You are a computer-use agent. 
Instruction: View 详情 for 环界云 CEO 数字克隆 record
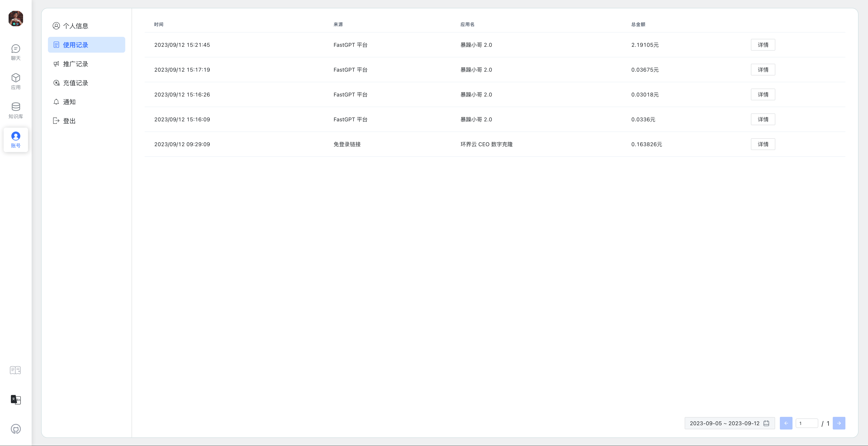(x=763, y=144)
